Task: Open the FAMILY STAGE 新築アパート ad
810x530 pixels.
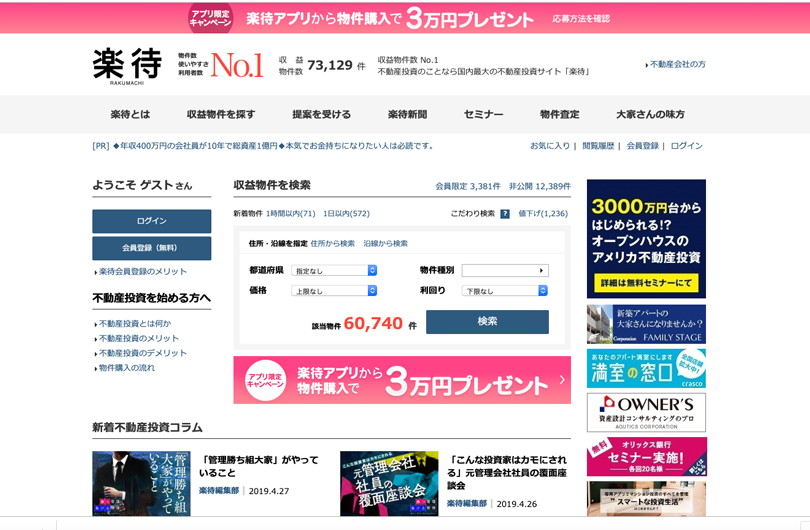Action: pos(646,324)
